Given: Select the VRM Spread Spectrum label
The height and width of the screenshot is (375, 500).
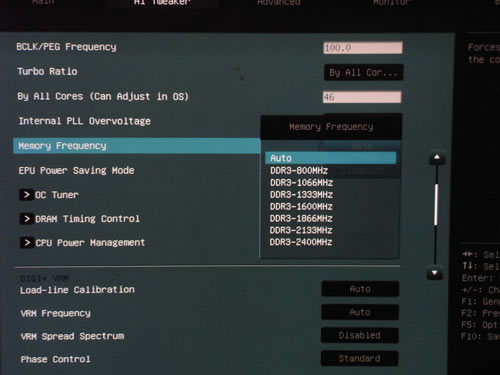Looking at the screenshot, I should point(72,337).
